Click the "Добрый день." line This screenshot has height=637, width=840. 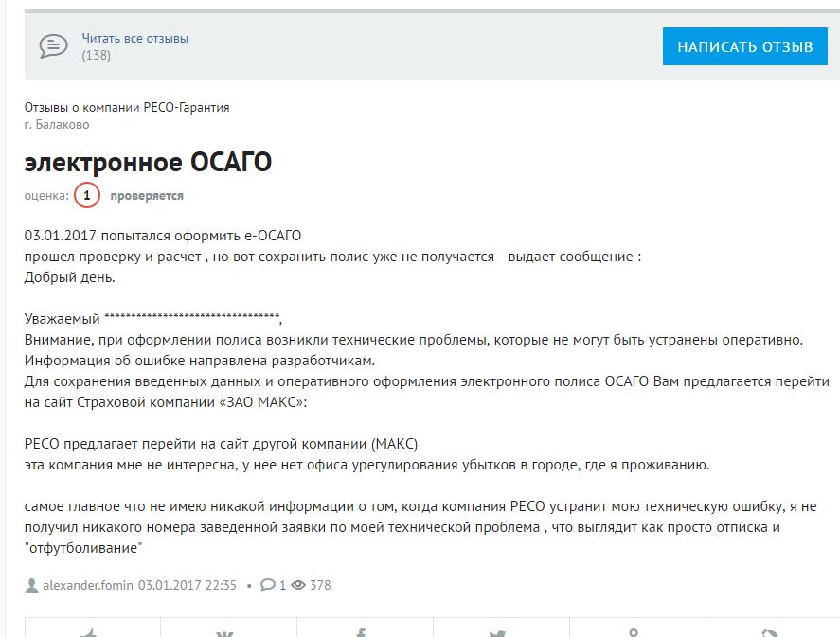pyautogui.click(x=70, y=277)
